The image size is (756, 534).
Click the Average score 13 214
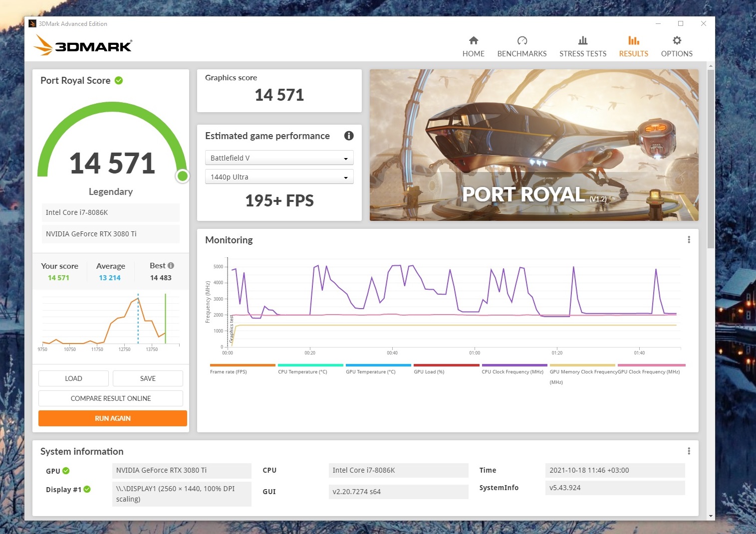click(x=110, y=278)
